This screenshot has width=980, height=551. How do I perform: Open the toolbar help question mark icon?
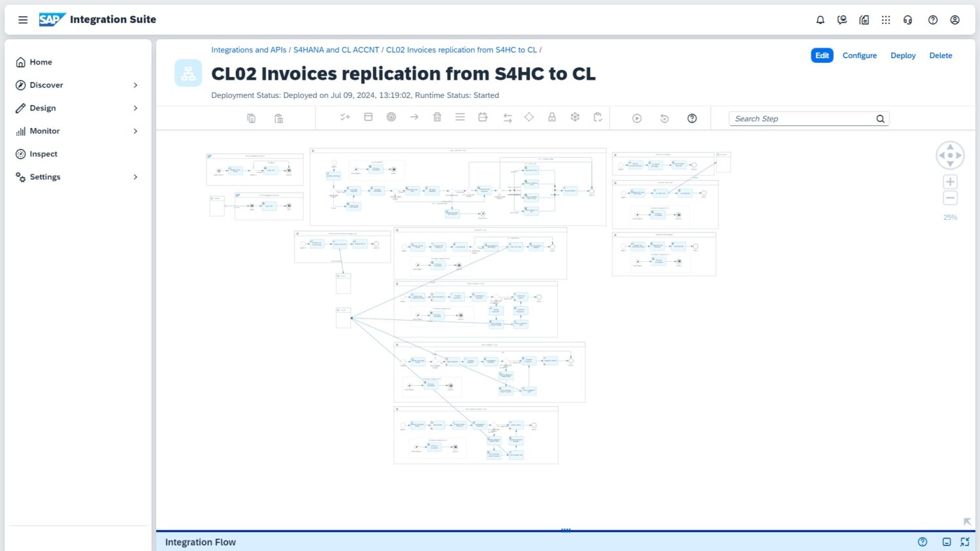tap(692, 118)
